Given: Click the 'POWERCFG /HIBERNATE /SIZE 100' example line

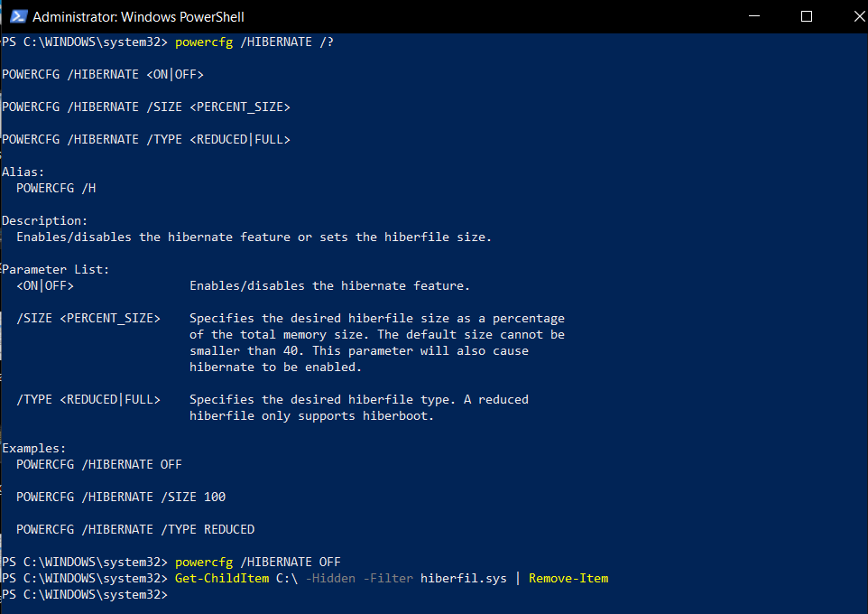Looking at the screenshot, I should 121,498.
